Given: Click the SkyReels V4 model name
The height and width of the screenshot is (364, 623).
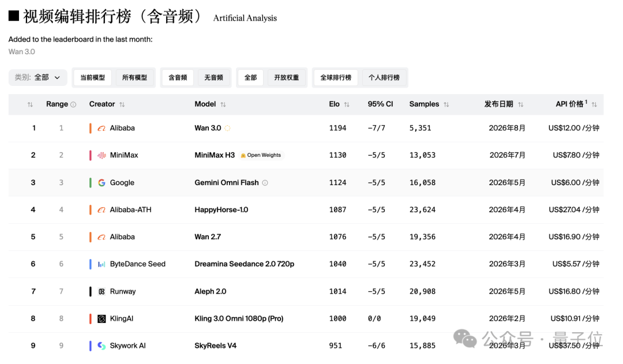Looking at the screenshot, I should (x=215, y=346).
